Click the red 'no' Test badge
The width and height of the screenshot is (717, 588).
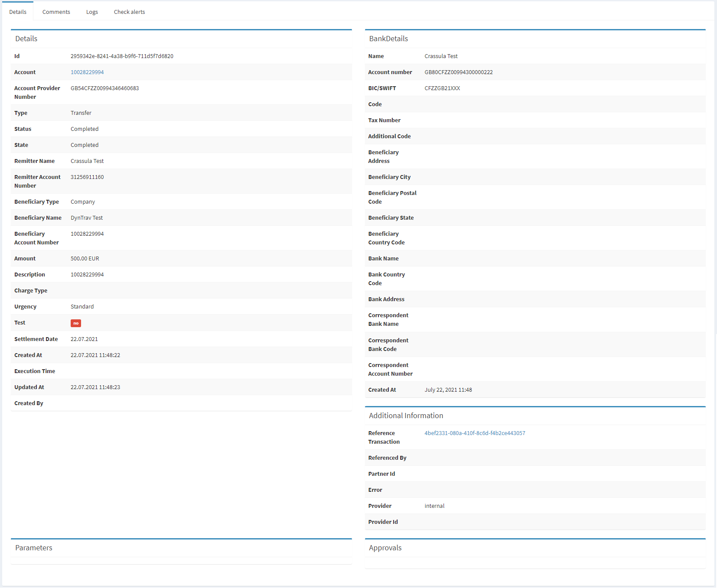coord(76,323)
